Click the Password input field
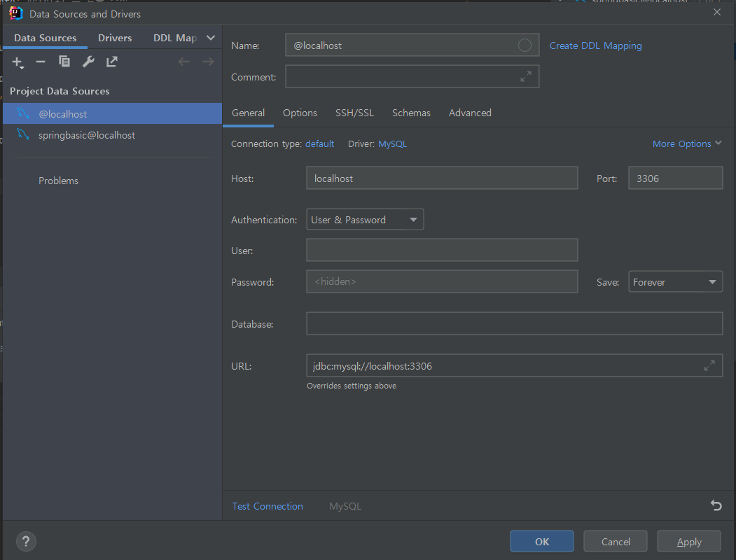The height and width of the screenshot is (560, 736). point(442,281)
